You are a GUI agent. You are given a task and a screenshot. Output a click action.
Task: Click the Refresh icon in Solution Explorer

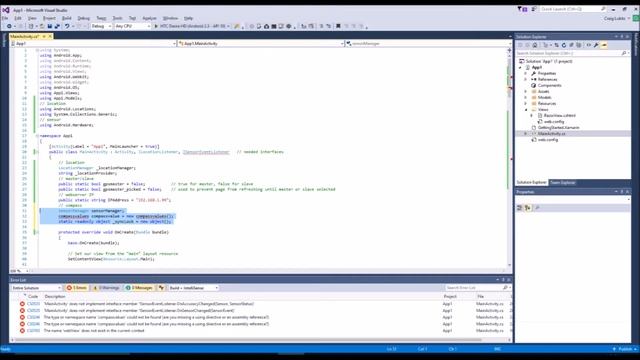click(564, 45)
